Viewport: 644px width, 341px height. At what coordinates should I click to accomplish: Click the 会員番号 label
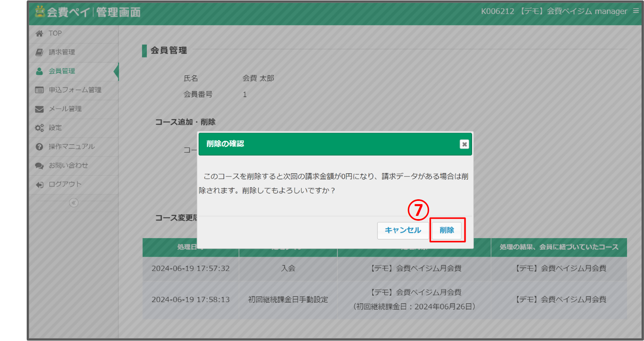click(x=198, y=94)
